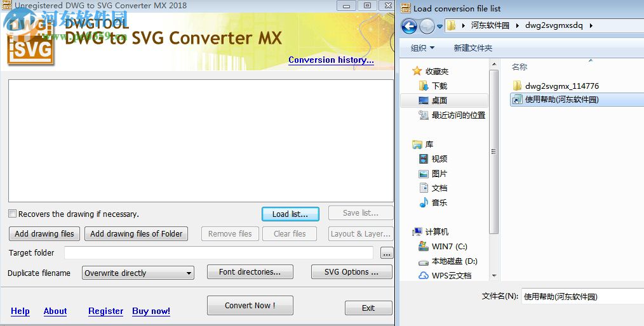Image resolution: width=644 pixels, height=326 pixels.
Task: Open 音乐 music library
Action: [x=439, y=202]
